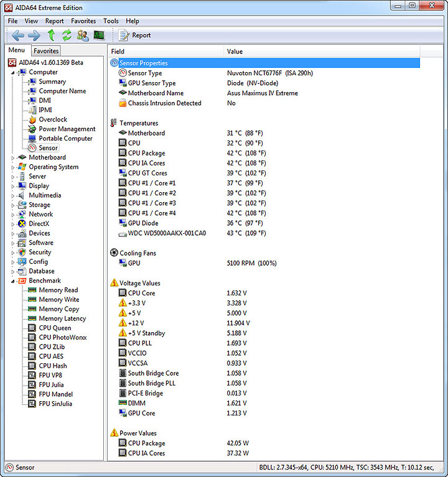This screenshot has height=477, width=448.
Task: Open the File menu
Action: [x=13, y=21]
